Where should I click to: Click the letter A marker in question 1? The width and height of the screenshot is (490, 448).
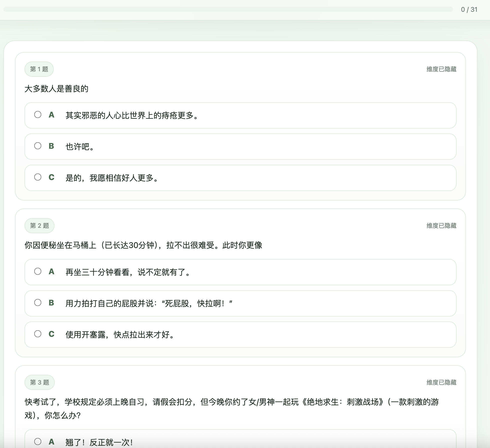click(x=51, y=115)
